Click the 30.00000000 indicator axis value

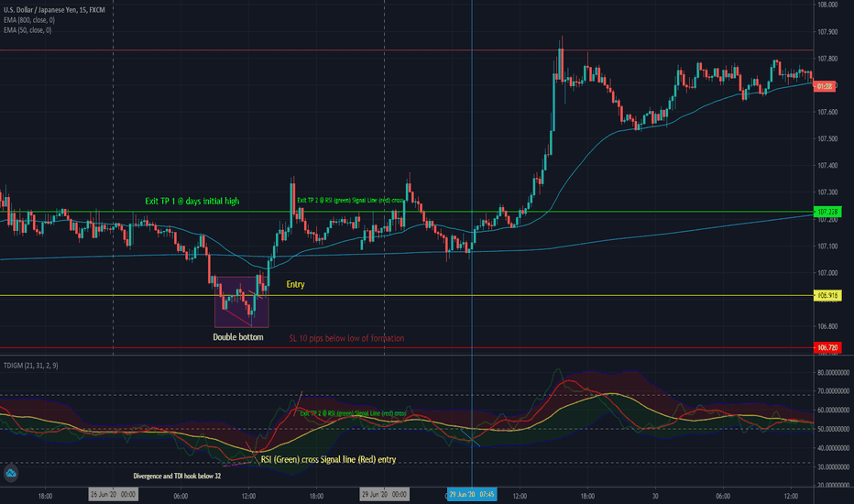click(x=833, y=467)
